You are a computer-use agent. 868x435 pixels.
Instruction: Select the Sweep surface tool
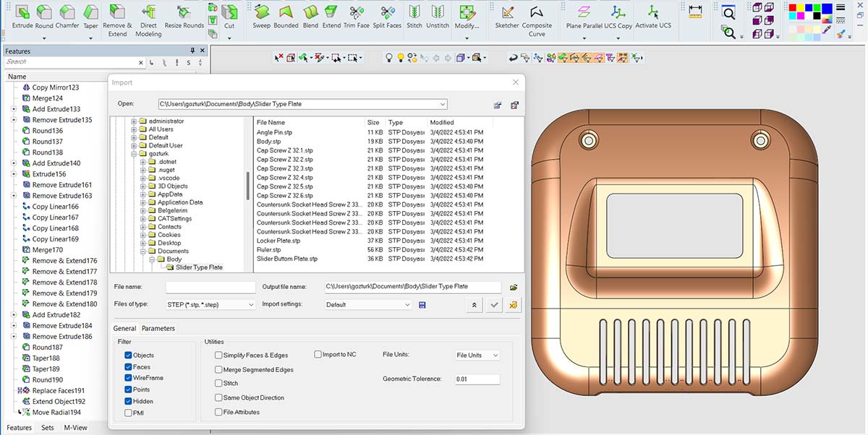261,17
